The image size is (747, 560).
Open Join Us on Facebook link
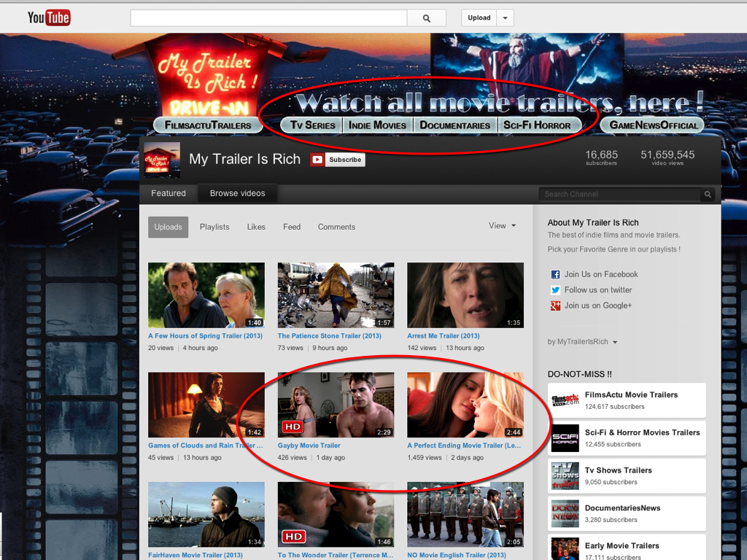coord(601,274)
